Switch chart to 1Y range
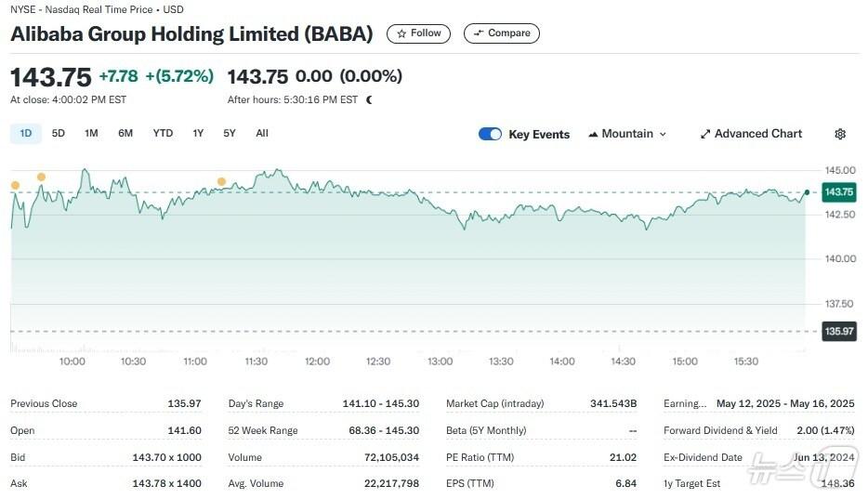This screenshot has width=868, height=499. 198,133
